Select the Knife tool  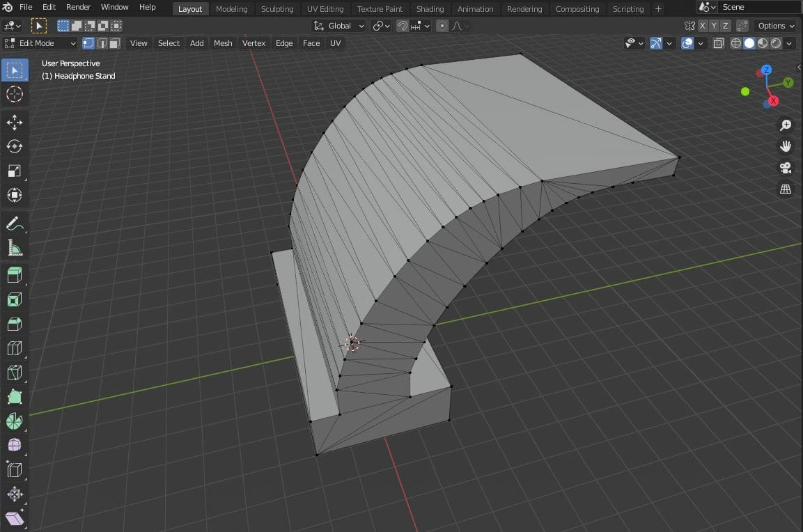(15, 373)
